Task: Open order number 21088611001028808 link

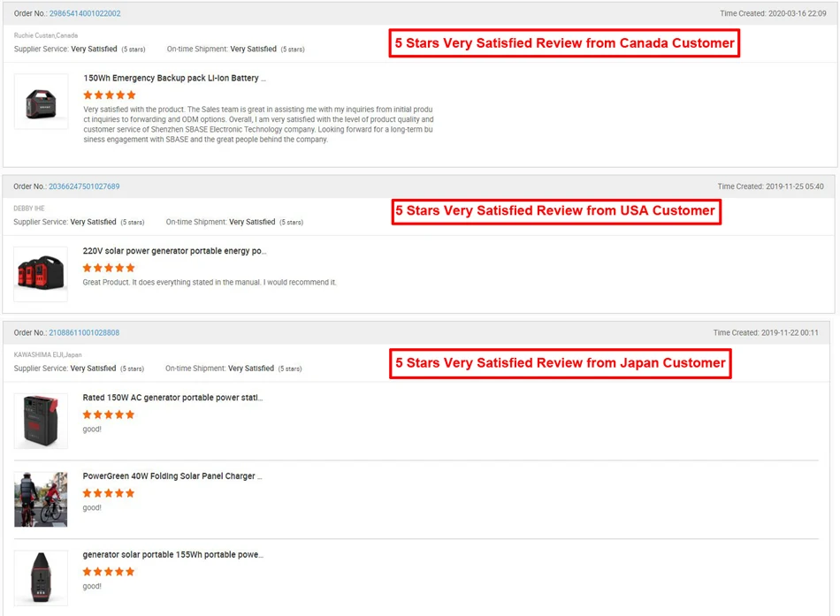Action: pos(84,332)
